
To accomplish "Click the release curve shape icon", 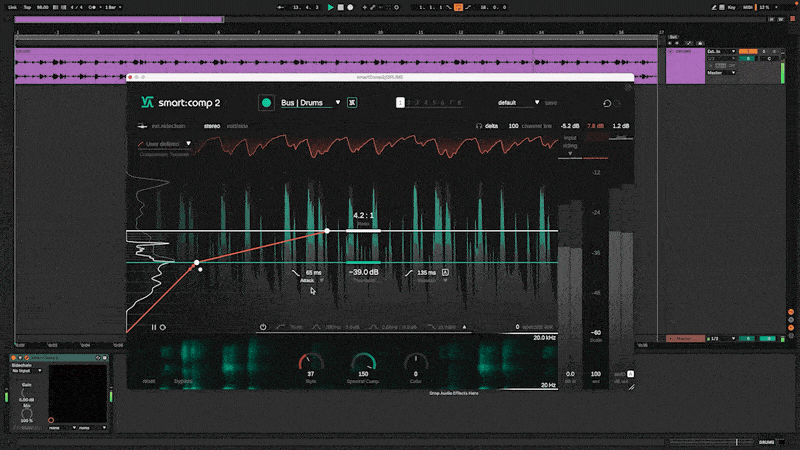I will (409, 273).
